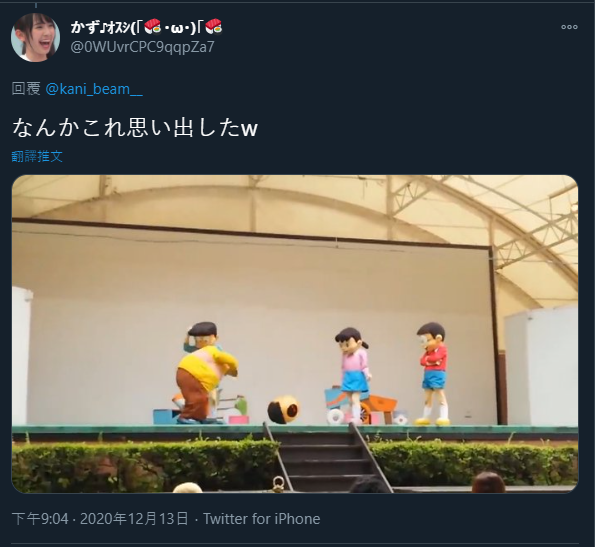This screenshot has height=547, width=595.
Task: Click the 回覆 reply label
Action: click(26, 89)
